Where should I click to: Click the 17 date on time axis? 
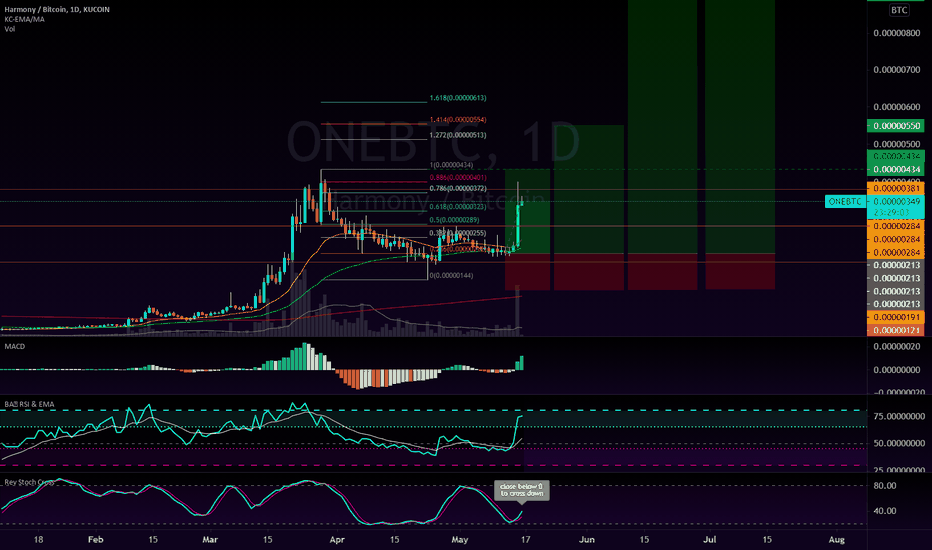tap(525, 540)
